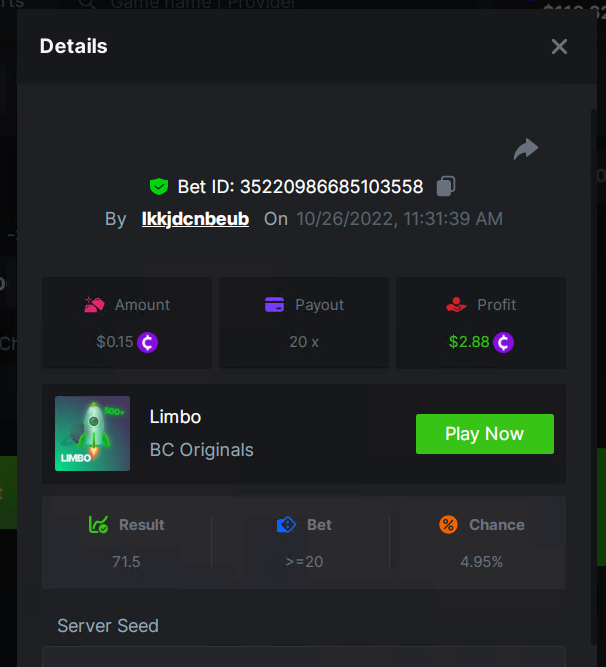Open the Ikkjdcnbeub user profile link
The image size is (606, 667).
[195, 218]
